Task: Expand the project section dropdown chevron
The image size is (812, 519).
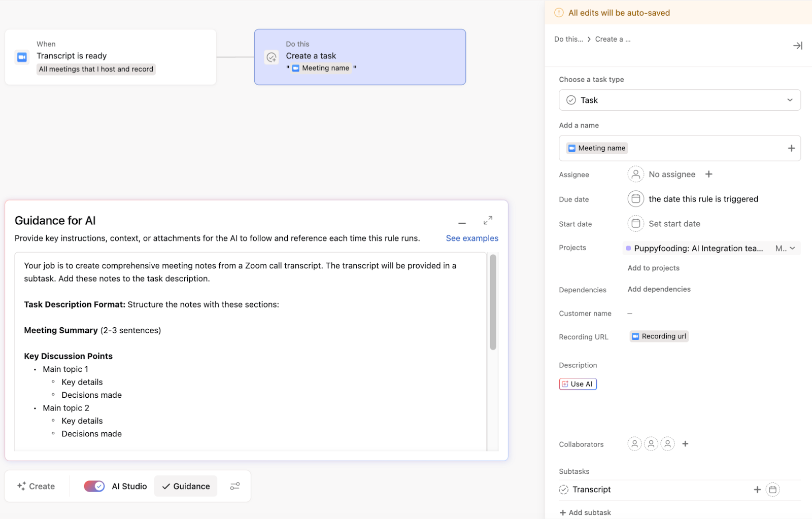Action: 792,248
